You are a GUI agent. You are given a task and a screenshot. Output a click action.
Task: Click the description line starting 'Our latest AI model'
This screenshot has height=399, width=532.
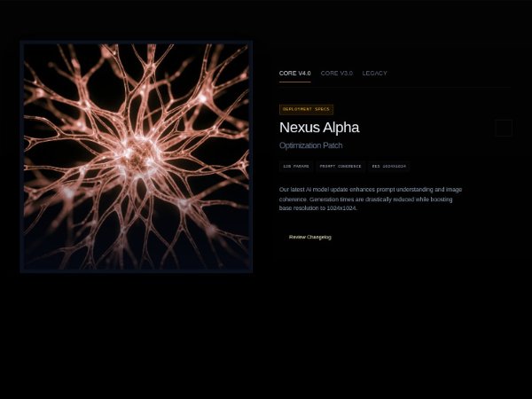[x=370, y=190]
